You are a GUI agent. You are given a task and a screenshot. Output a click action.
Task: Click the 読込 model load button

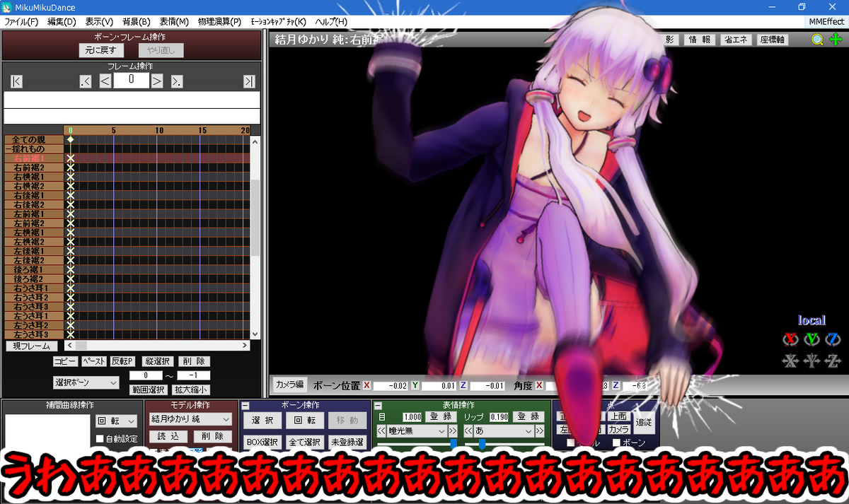click(168, 437)
